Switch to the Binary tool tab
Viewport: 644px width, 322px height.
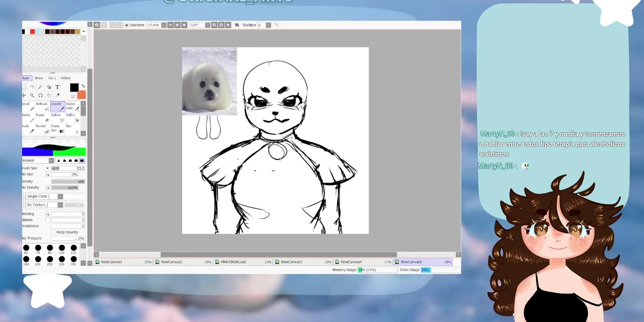pos(39,78)
